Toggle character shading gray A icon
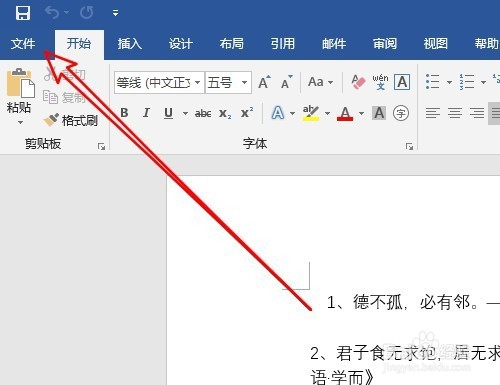This screenshot has height=385, width=500. tap(379, 113)
